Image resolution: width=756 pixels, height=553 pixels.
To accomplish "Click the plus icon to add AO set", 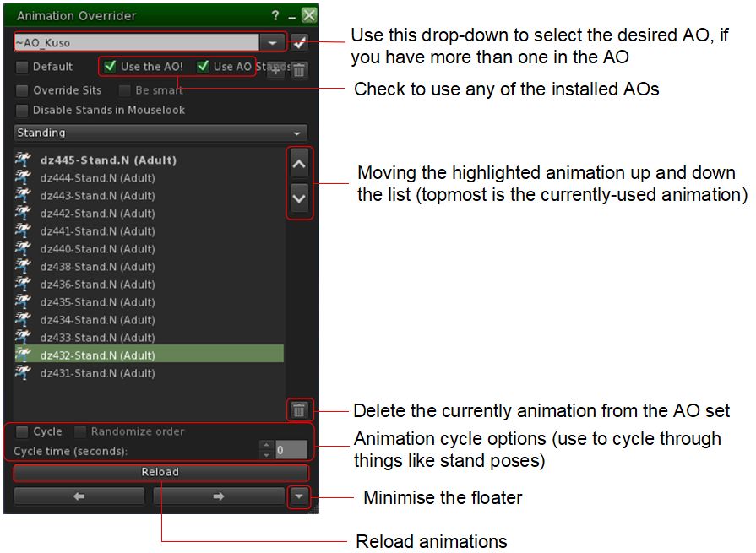I will (x=275, y=71).
